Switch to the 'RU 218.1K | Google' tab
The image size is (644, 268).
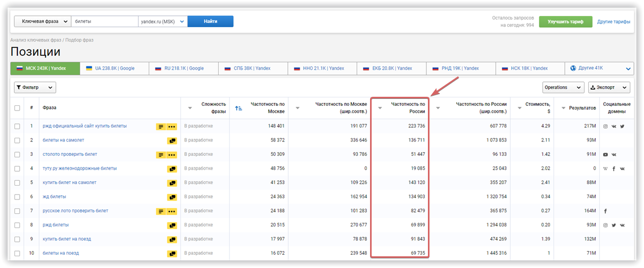tap(183, 68)
